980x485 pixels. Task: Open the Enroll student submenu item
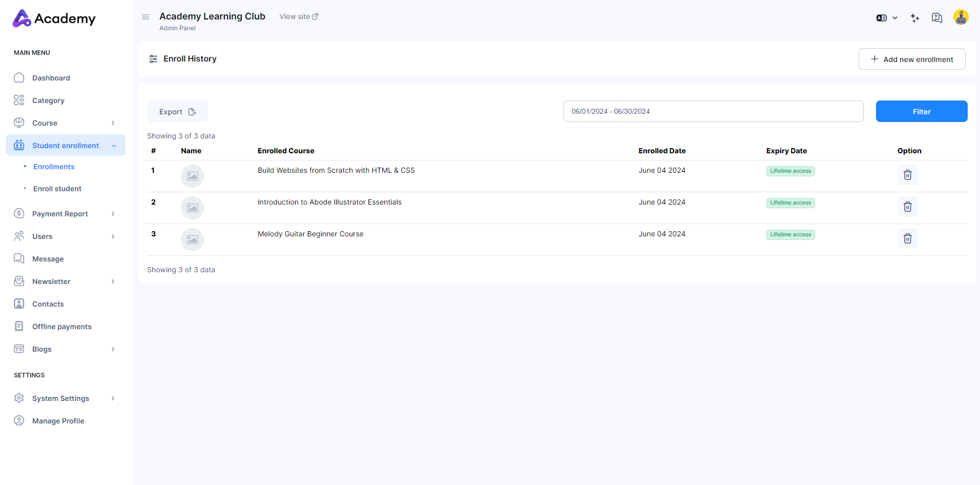(x=57, y=189)
